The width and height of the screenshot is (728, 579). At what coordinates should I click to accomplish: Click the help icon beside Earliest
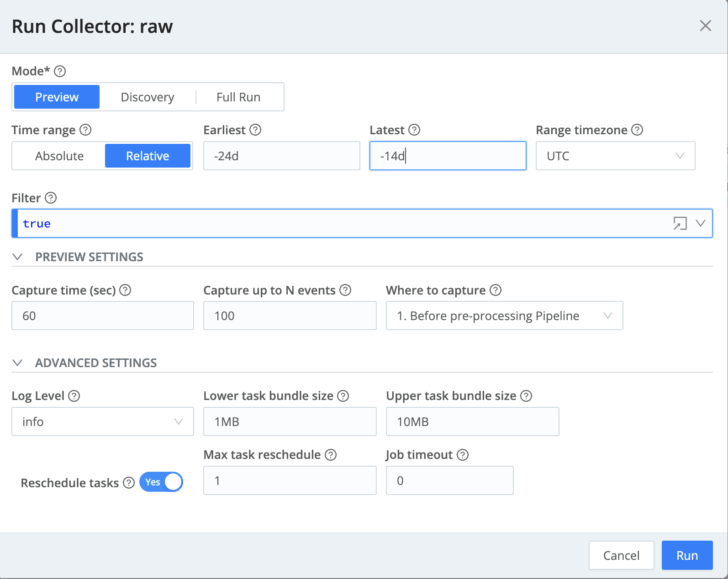point(255,130)
